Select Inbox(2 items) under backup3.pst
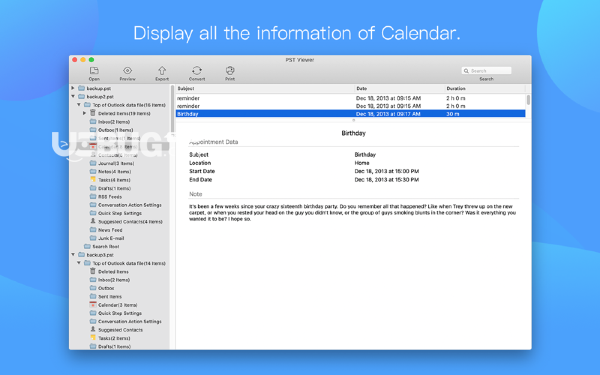The height and width of the screenshot is (375, 600). click(x=114, y=280)
